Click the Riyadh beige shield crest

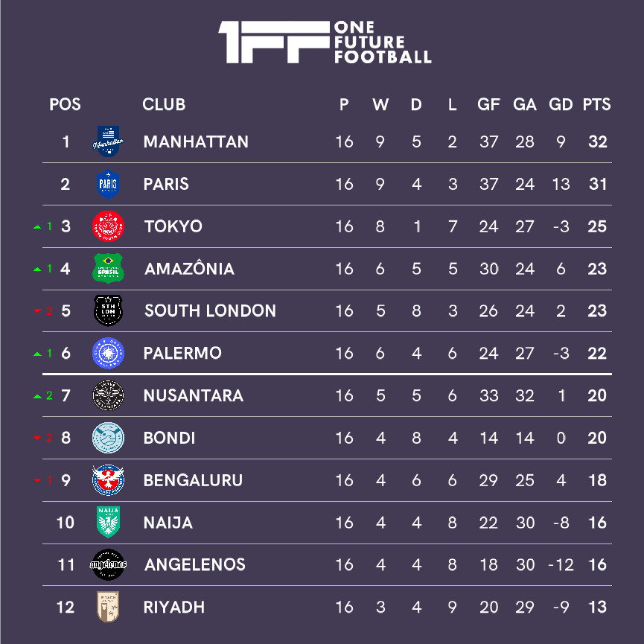click(x=108, y=607)
